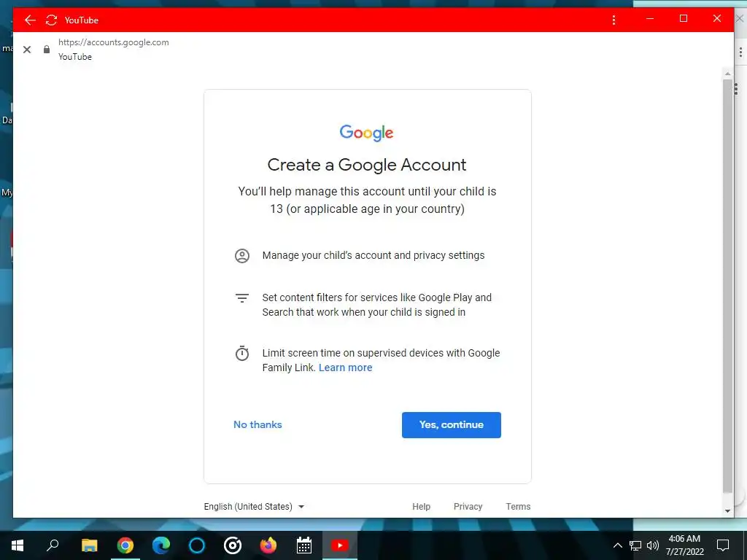747x560 pixels.
Task: Expand the English (United States) language dropdown
Action: 254,507
